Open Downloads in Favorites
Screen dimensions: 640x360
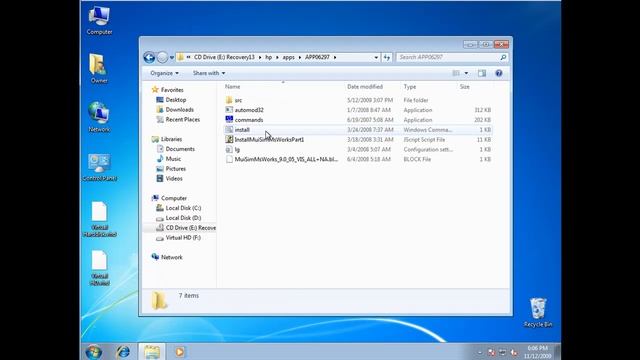[x=180, y=109]
